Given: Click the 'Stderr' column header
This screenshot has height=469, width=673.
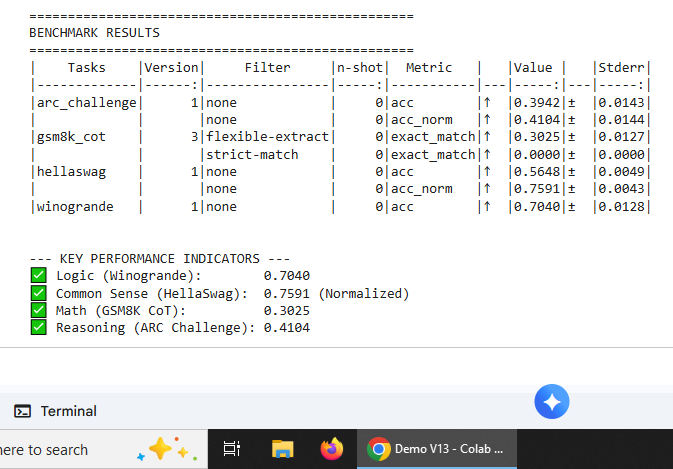Looking at the screenshot, I should coord(621,68).
